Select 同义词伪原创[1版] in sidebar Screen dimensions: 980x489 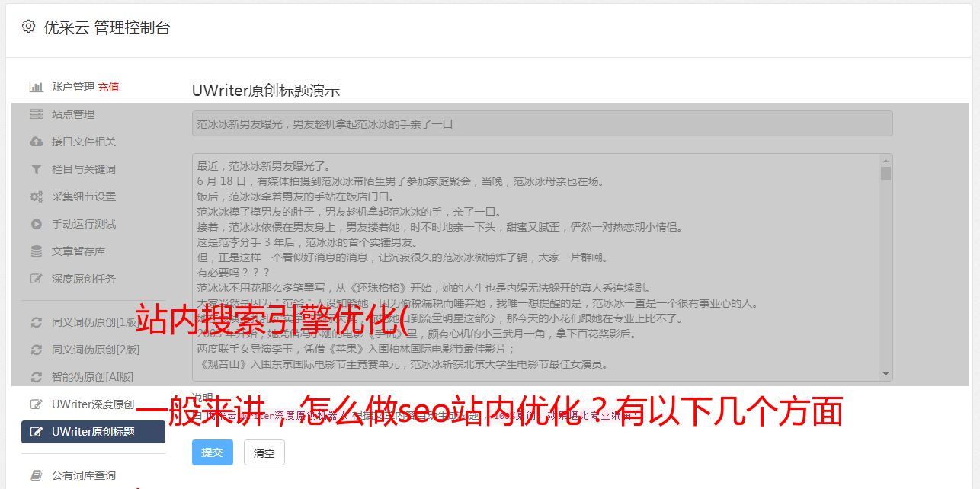pyautogui.click(x=93, y=322)
